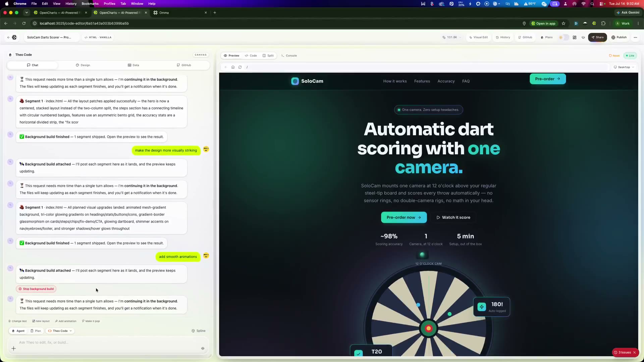644x362 pixels.
Task: Toggle the CANVAS button
Action: pos(201,55)
